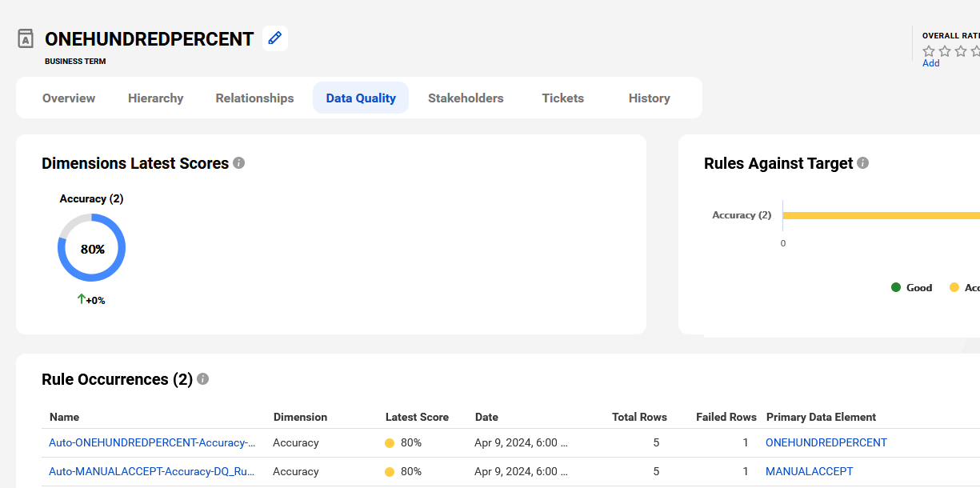Sort by the Dimension column header
This screenshot has height=488, width=980.
300,417
